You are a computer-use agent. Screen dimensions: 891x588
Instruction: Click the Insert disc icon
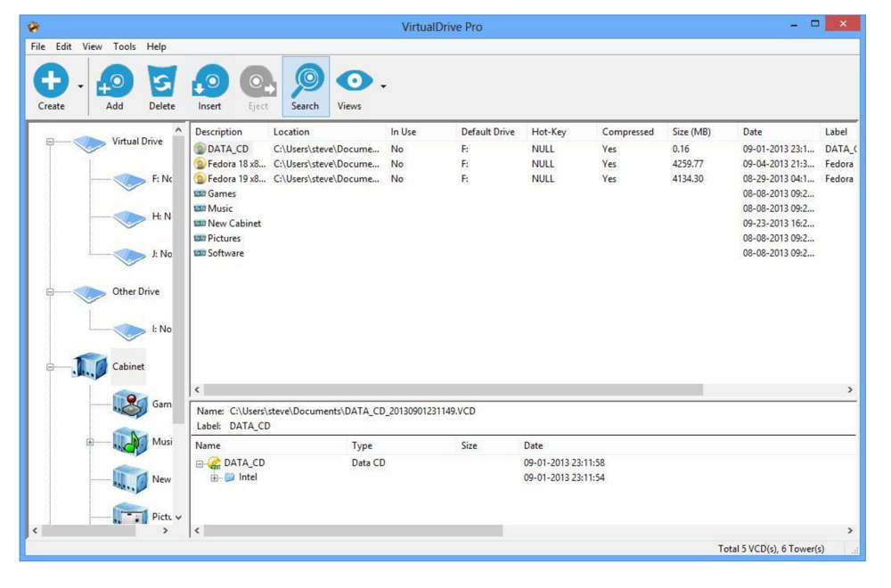pyautogui.click(x=210, y=81)
